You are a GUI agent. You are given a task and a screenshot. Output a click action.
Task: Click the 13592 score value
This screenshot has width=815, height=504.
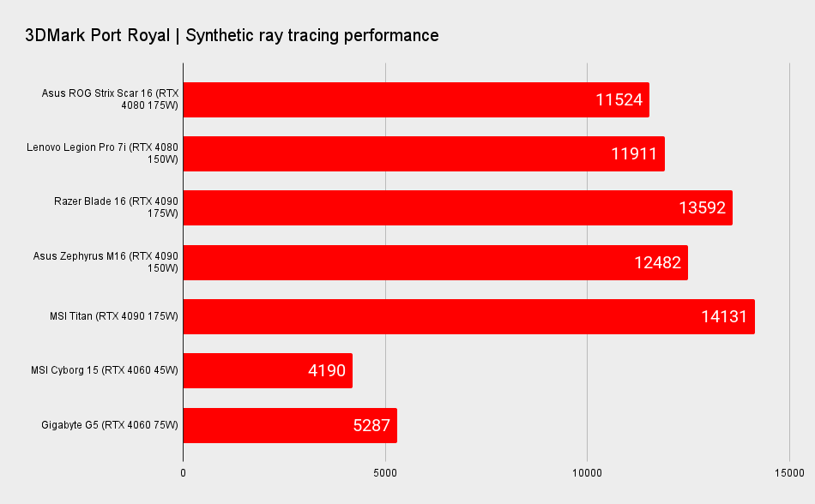tap(703, 207)
